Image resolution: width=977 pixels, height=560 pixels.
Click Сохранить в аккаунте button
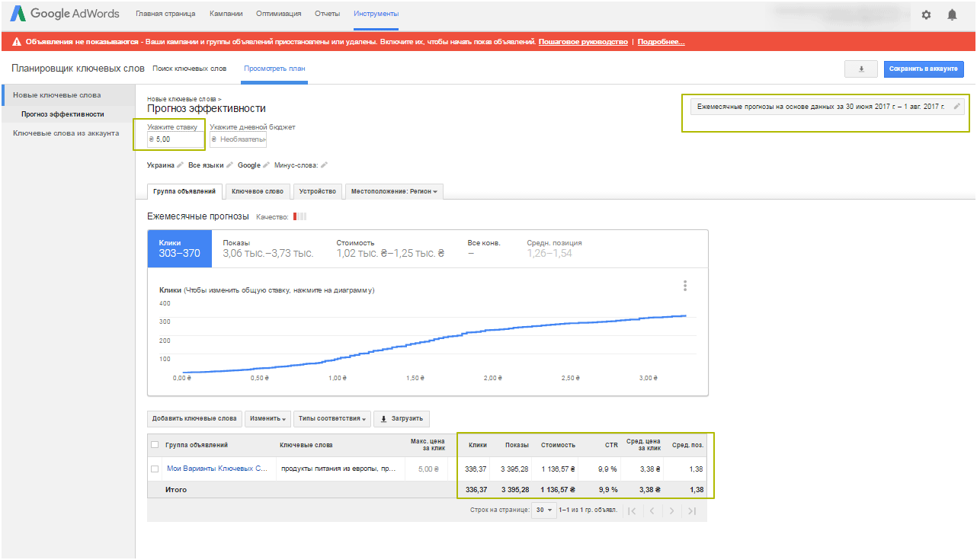[x=924, y=69]
